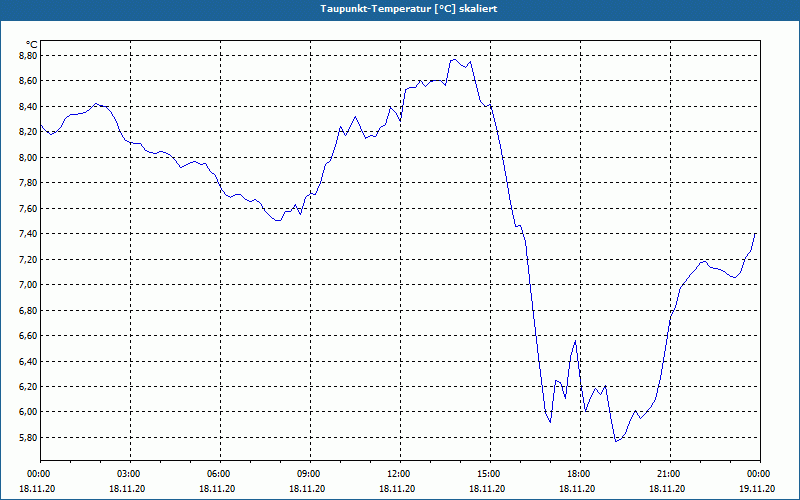Click the chart title 'Taupunkt-Temperatur [°C] skaliert'
This screenshot has height=500, width=800.
point(408,9)
